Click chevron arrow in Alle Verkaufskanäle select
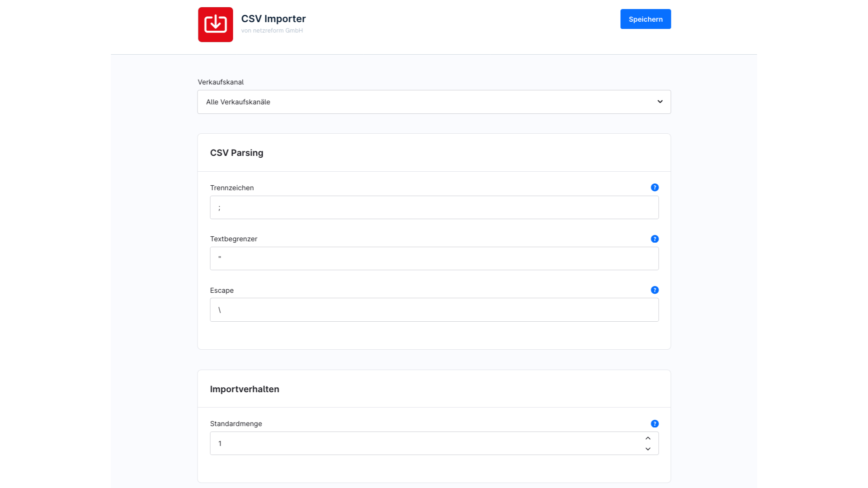 [x=660, y=102]
